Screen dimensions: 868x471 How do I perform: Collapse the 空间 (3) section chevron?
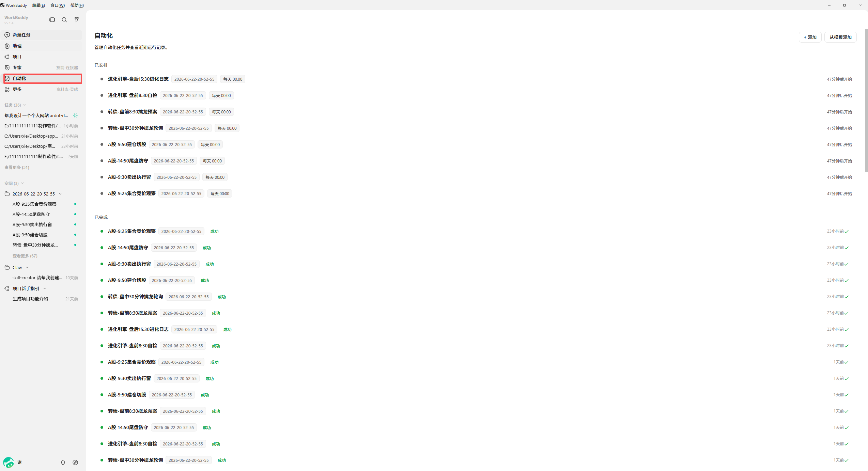pos(22,183)
